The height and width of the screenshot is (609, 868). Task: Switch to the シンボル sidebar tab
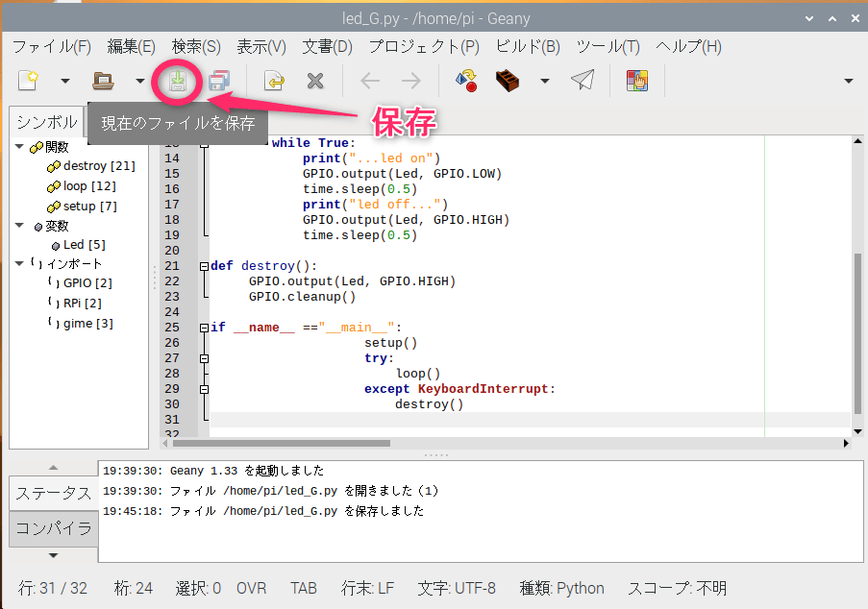pyautogui.click(x=46, y=122)
